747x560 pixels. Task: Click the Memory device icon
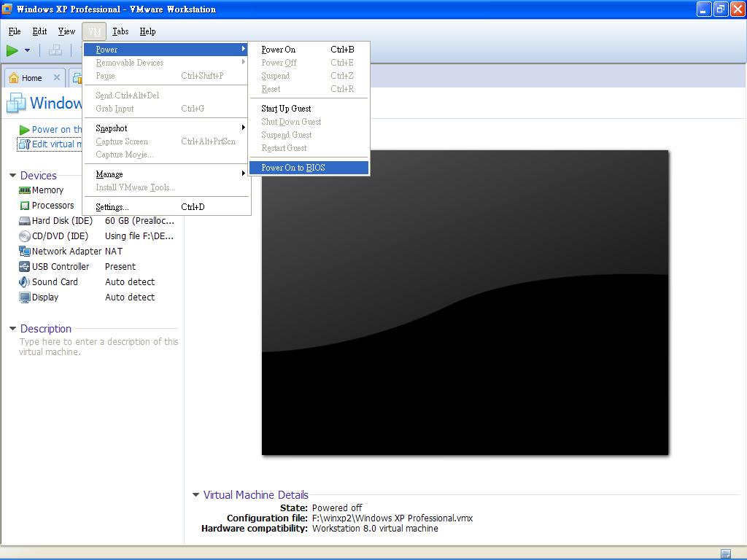(x=25, y=190)
